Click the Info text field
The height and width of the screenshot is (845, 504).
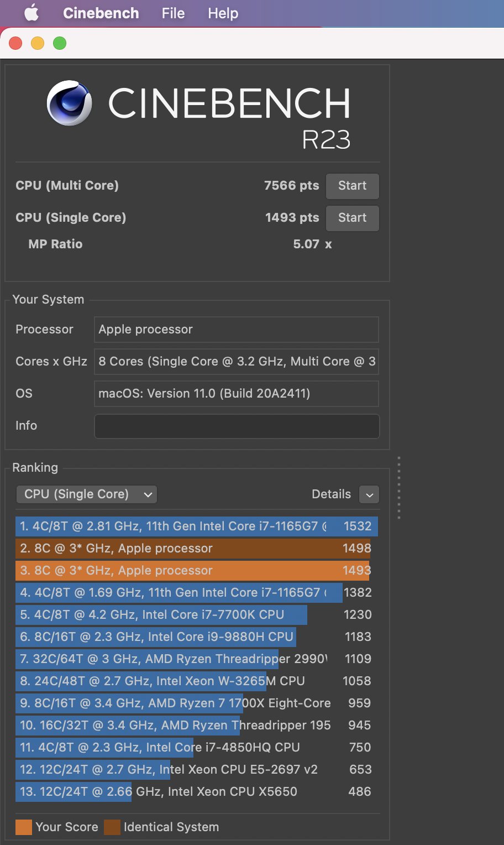[237, 426]
